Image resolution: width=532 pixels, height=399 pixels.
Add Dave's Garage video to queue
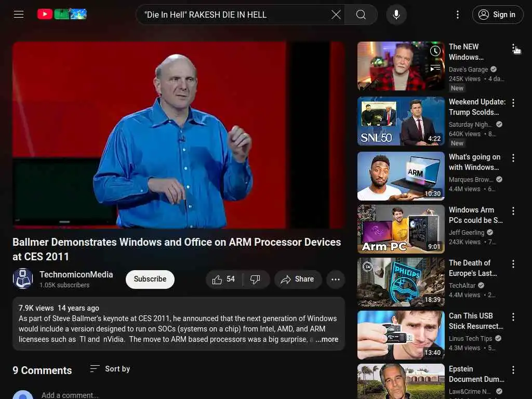tap(435, 68)
